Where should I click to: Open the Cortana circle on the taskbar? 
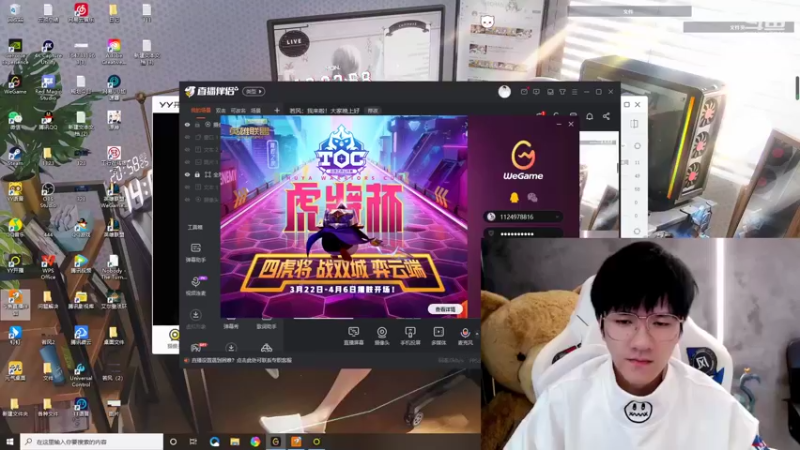[173, 441]
